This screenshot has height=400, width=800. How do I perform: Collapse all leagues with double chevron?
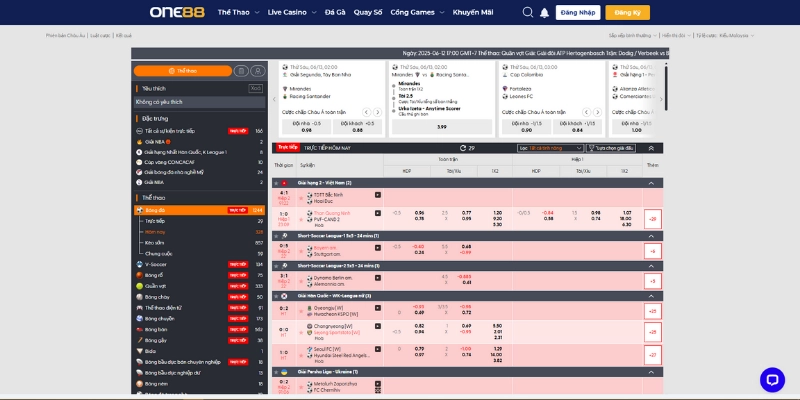point(651,148)
